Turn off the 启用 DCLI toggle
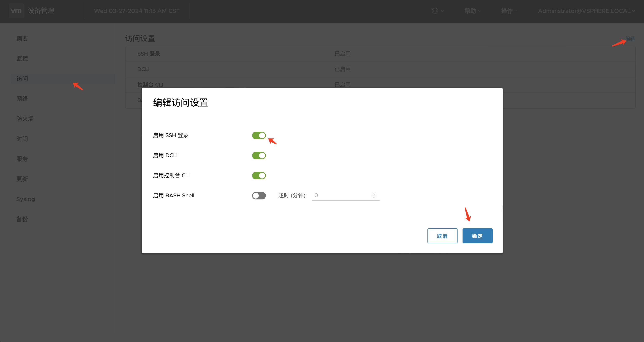644x342 pixels. coord(259,155)
